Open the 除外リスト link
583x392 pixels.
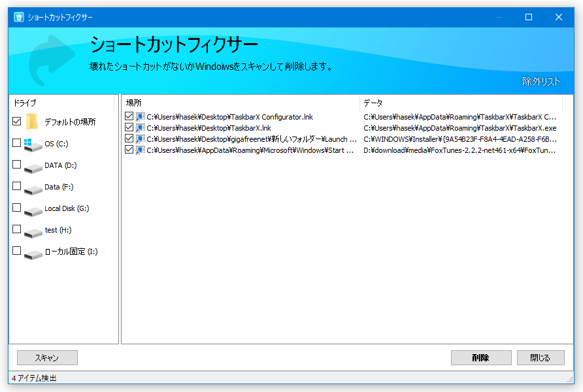[541, 82]
